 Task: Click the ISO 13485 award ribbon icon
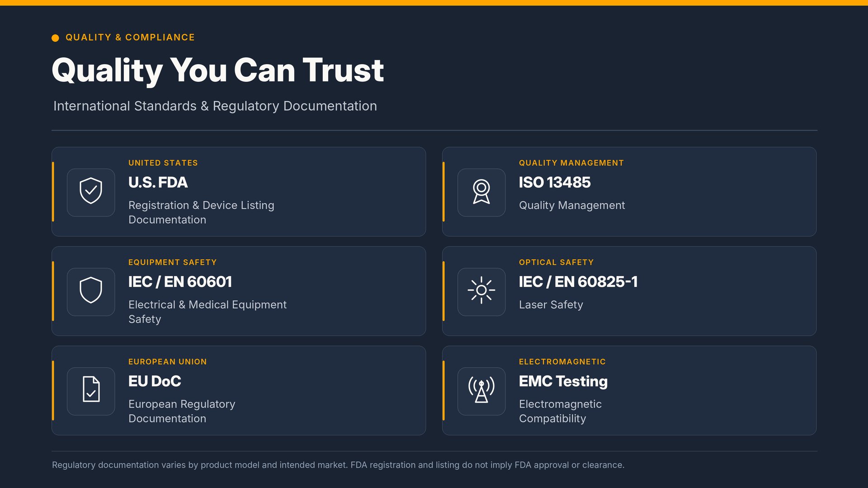pos(481,192)
